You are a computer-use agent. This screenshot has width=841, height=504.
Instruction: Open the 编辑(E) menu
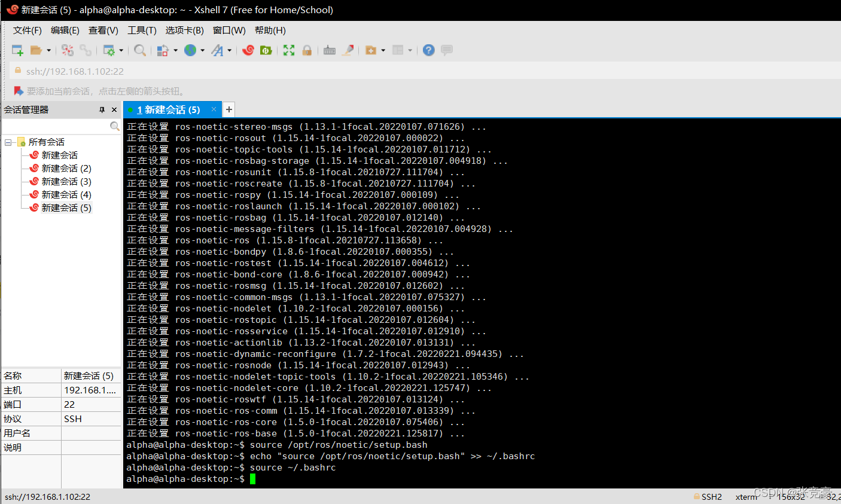tap(65, 30)
